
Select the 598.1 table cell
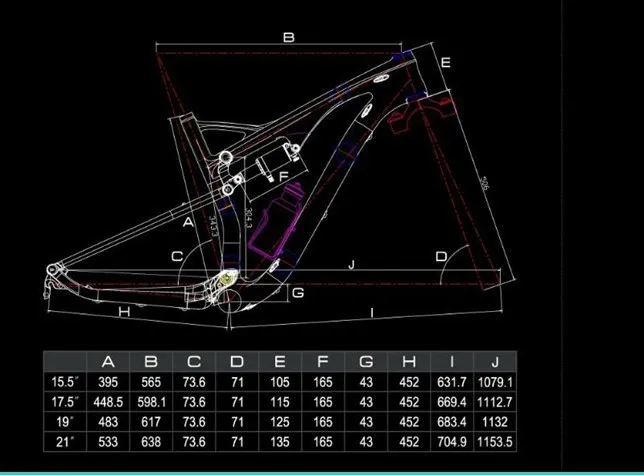coord(152,402)
